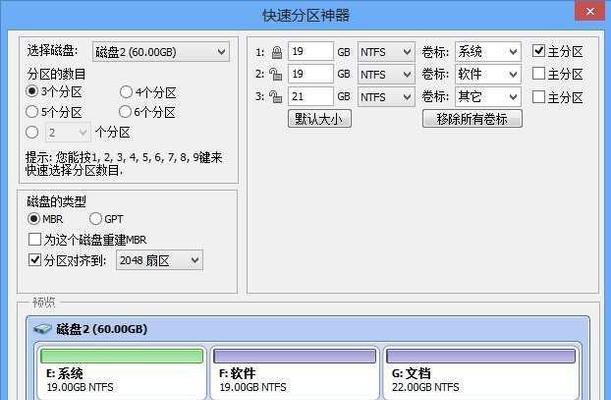Click the size field of partition 1
Image resolution: width=611 pixels, height=400 pixels.
[311, 51]
